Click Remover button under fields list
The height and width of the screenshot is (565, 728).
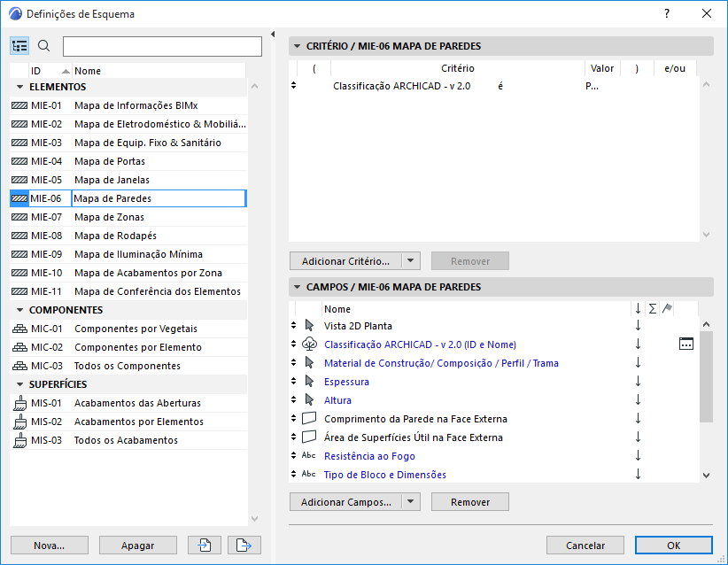point(470,502)
